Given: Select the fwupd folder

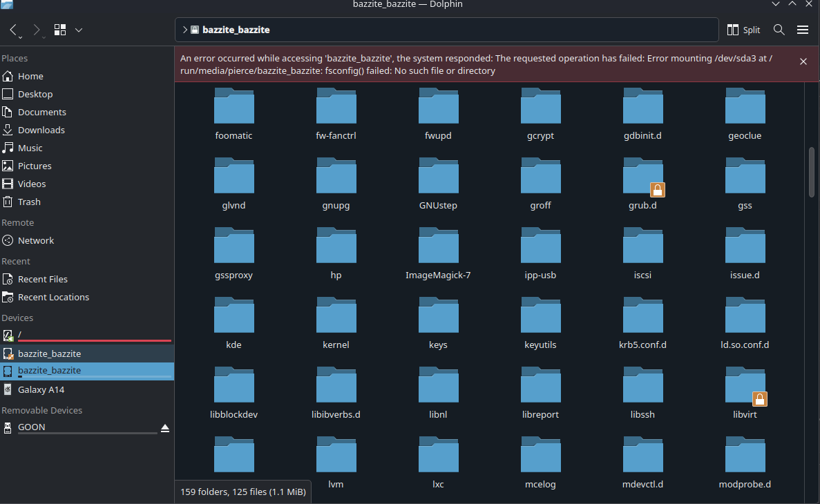Looking at the screenshot, I should pos(438,114).
